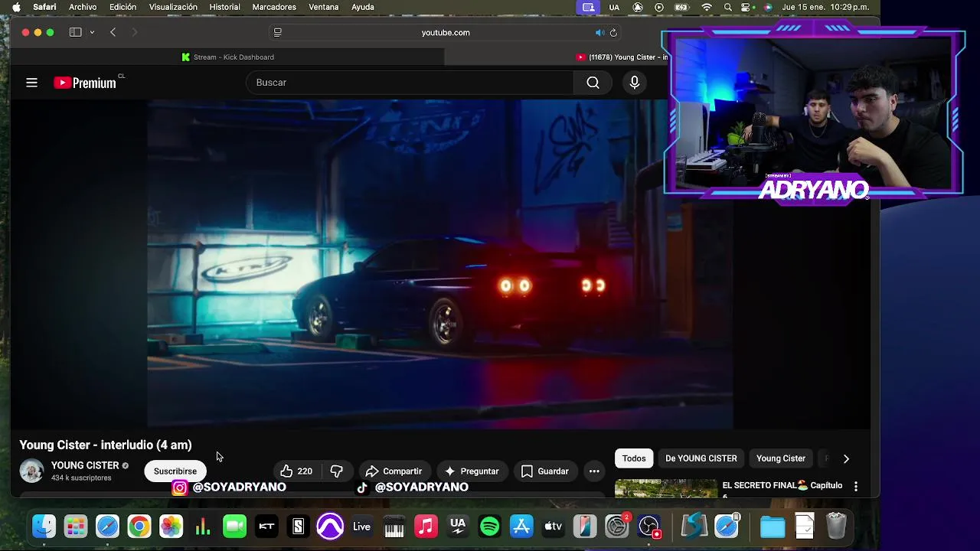The image size is (980, 551).
Task: Click the YOUNG CISTER channel name link
Action: 85,465
